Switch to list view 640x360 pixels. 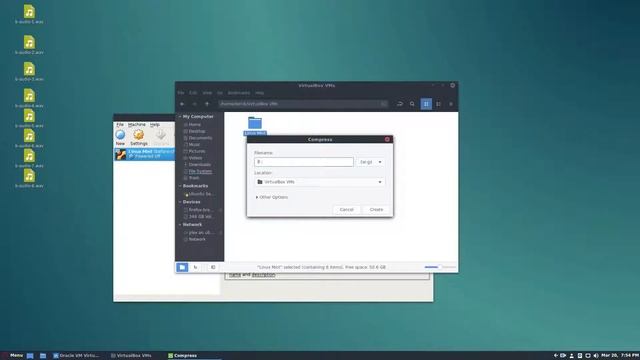click(x=438, y=104)
